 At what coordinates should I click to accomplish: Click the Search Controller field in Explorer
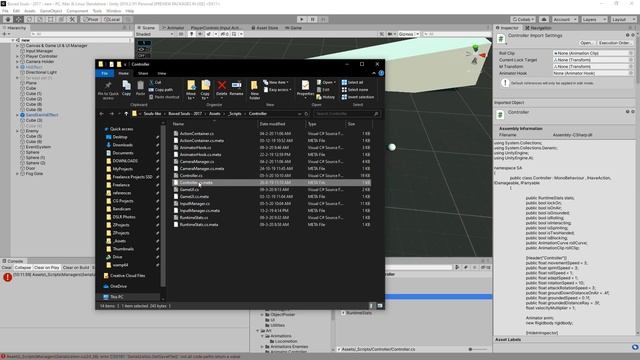(x=347, y=114)
